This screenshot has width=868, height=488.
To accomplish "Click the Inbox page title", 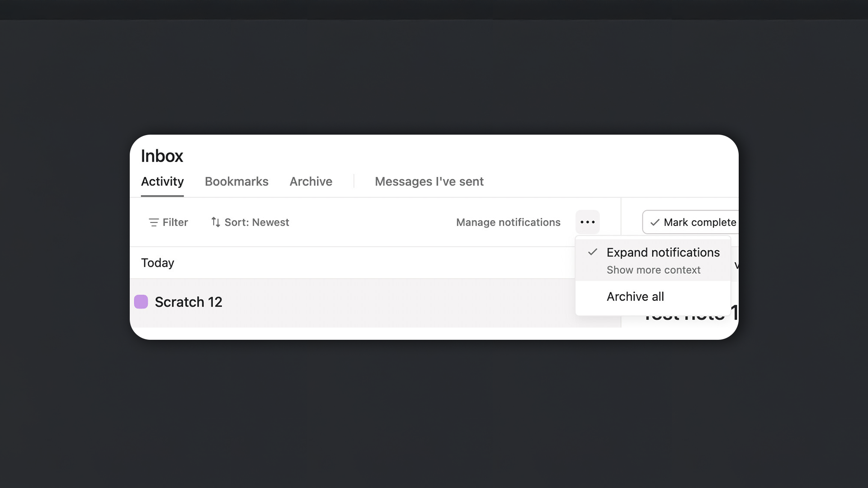I will pos(162,156).
